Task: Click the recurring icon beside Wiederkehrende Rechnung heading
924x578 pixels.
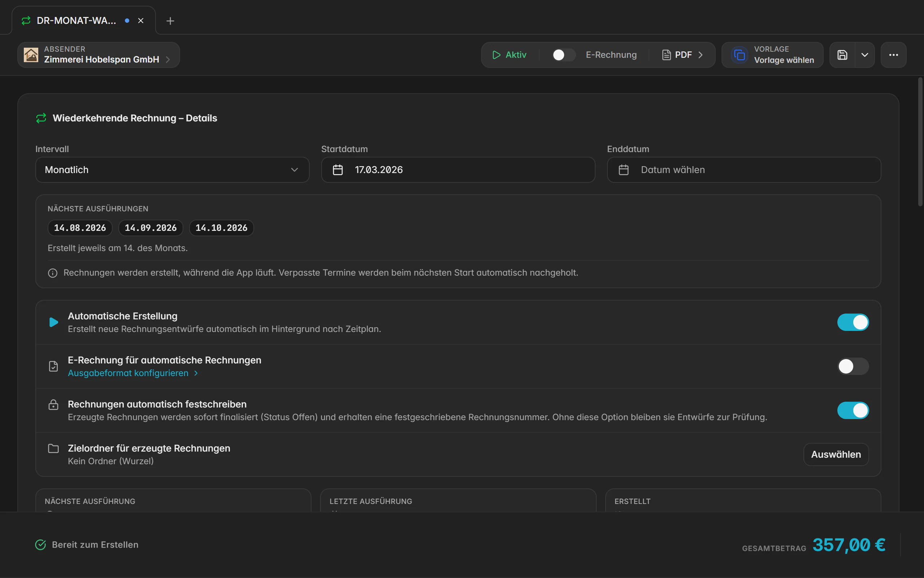Action: (x=41, y=118)
